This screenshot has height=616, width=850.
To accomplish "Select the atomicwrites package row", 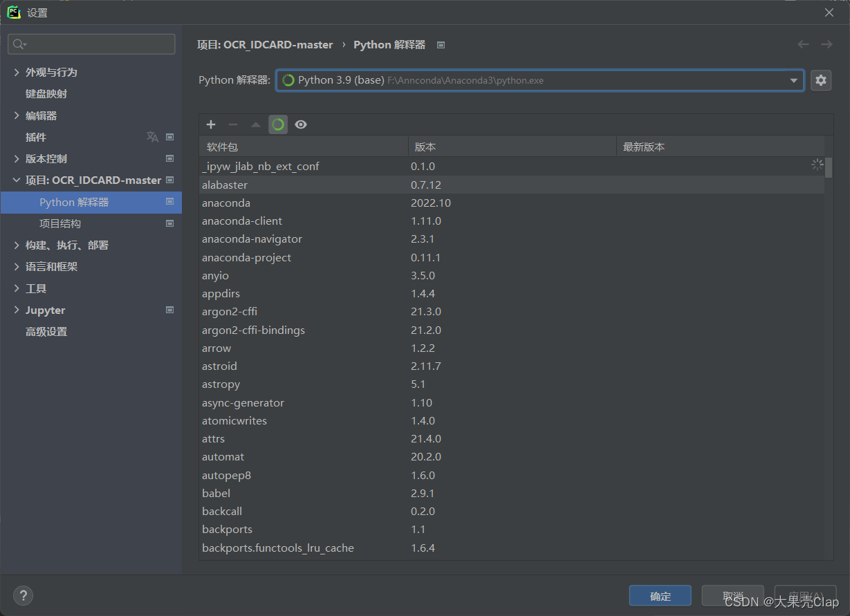I will pyautogui.click(x=512, y=420).
